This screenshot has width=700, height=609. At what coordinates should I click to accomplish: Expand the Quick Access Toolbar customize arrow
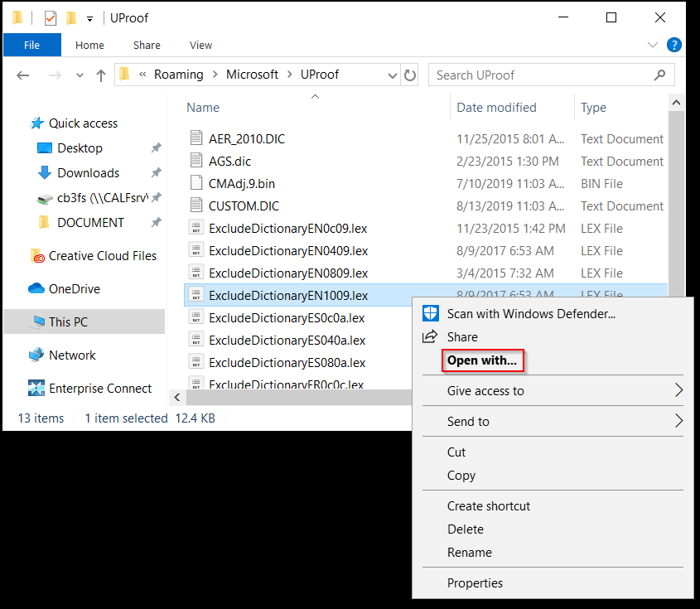point(89,17)
